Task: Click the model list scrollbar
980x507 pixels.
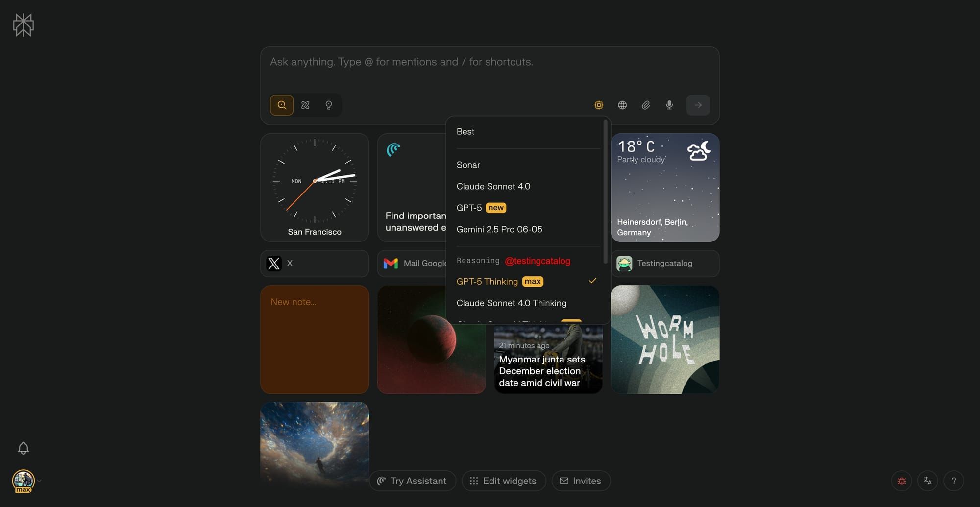Action: pyautogui.click(x=606, y=191)
